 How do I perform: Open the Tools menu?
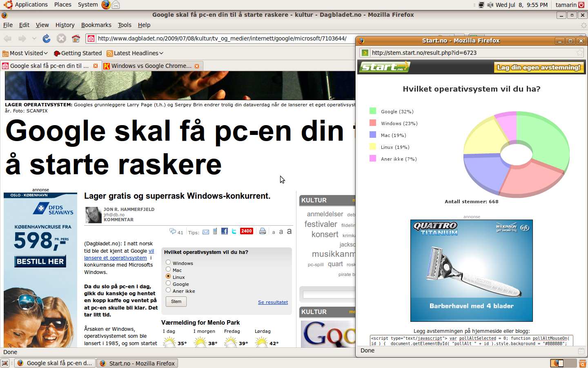pyautogui.click(x=125, y=25)
